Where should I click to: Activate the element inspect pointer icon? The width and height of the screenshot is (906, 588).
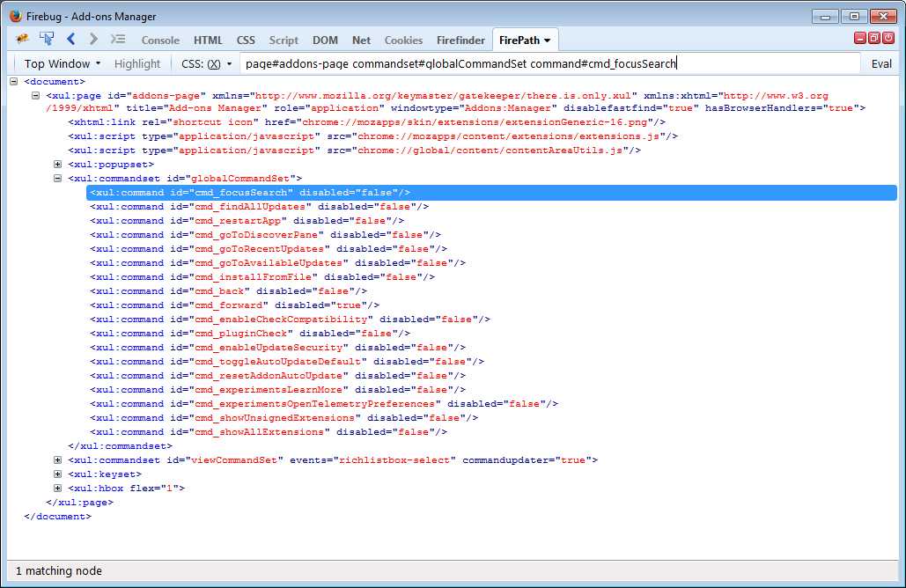tap(47, 40)
